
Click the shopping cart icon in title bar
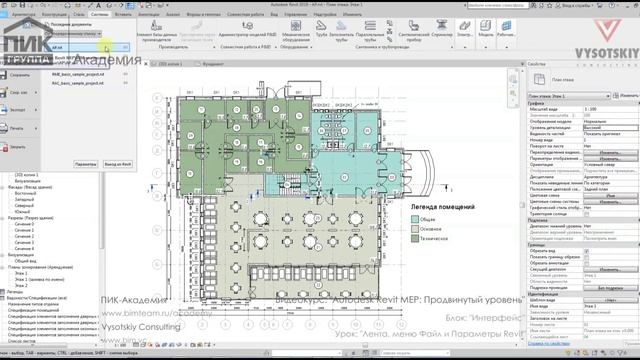coord(600,5)
